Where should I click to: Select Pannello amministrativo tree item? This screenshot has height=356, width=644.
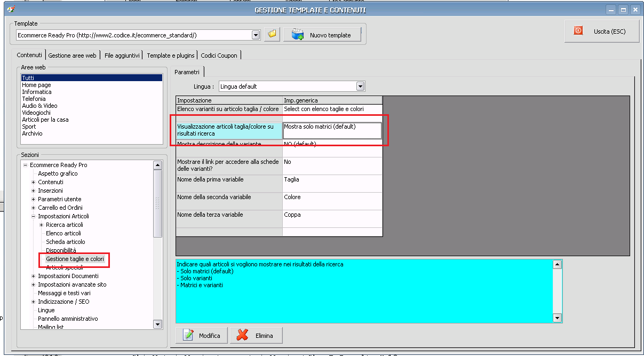[x=68, y=319]
